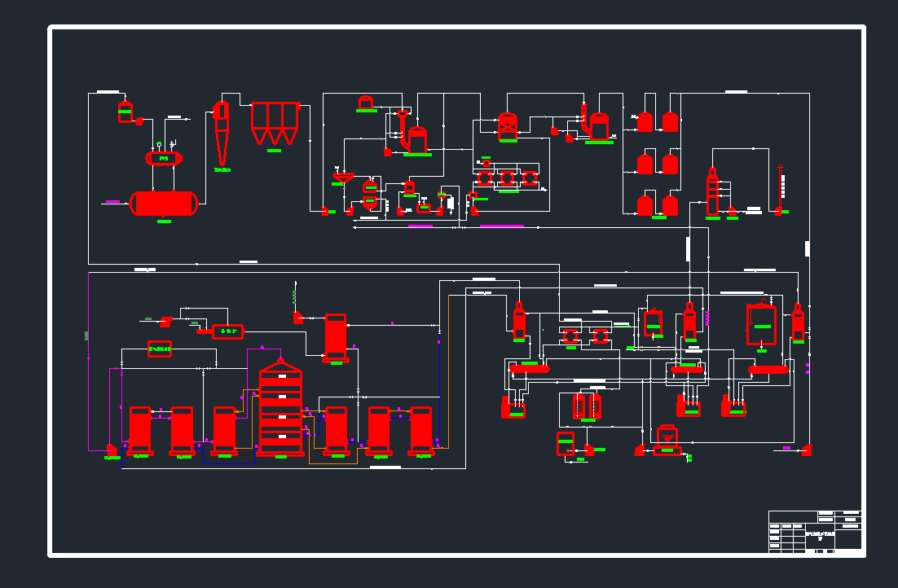The width and height of the screenshot is (898, 588).
Task: Select the three-hopper bag filter symbol
Action: coord(275,122)
